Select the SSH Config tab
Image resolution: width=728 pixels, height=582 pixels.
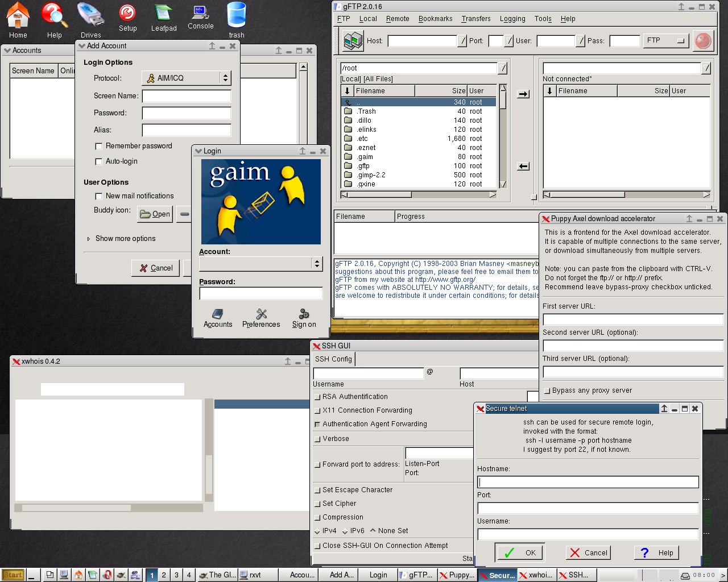point(334,359)
